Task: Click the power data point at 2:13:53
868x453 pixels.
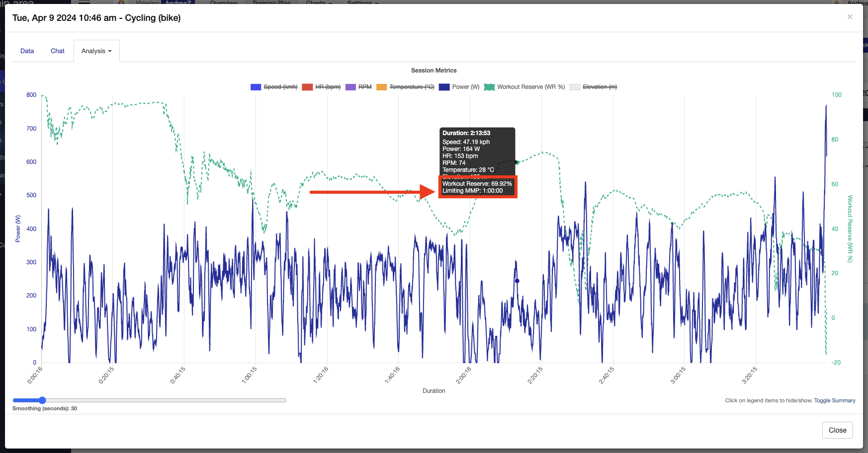Action: pos(517,281)
